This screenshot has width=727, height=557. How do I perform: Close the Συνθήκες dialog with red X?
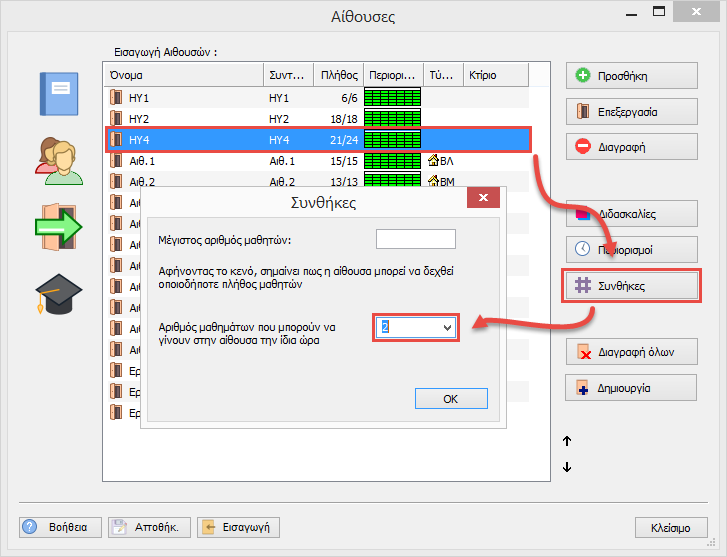pos(483,198)
